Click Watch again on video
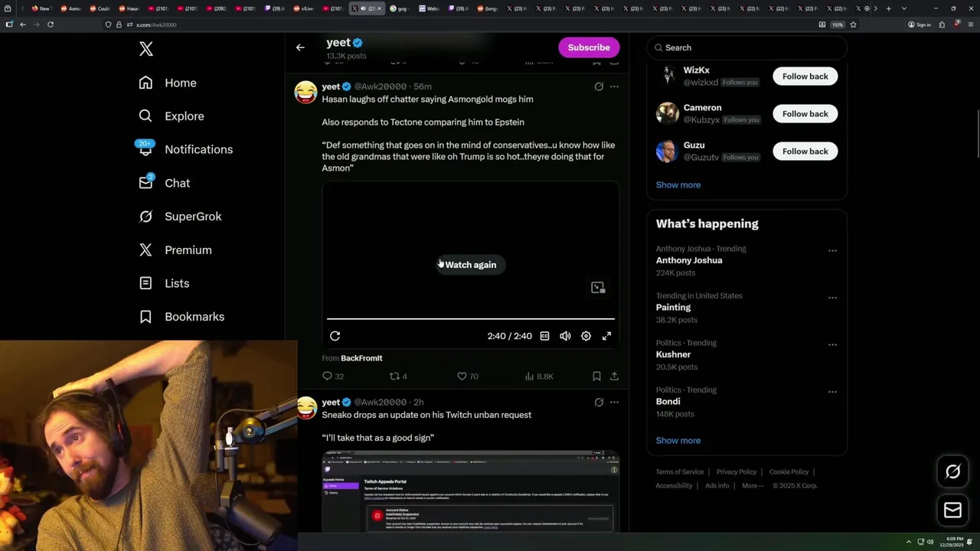Viewport: 980px width, 551px height. pos(470,265)
